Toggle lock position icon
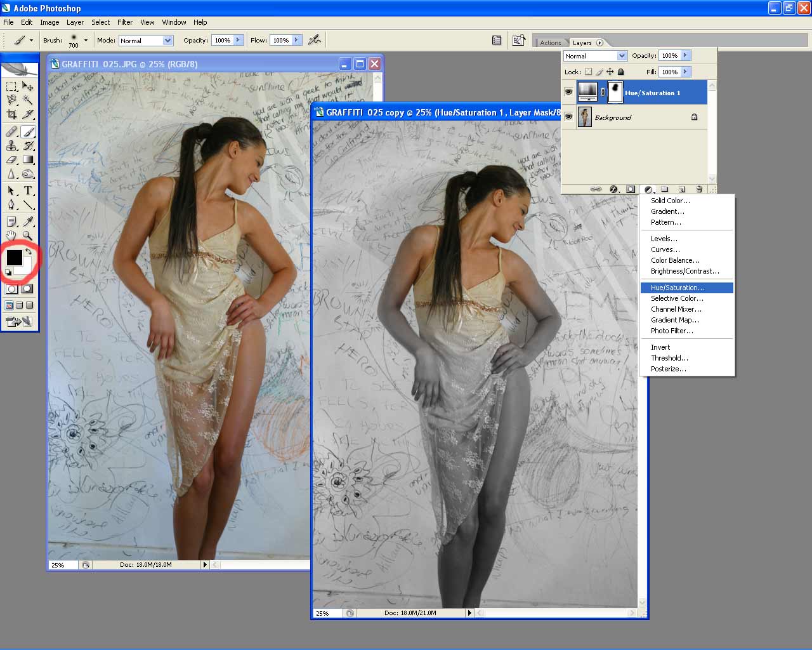This screenshot has width=812, height=650. (610, 72)
